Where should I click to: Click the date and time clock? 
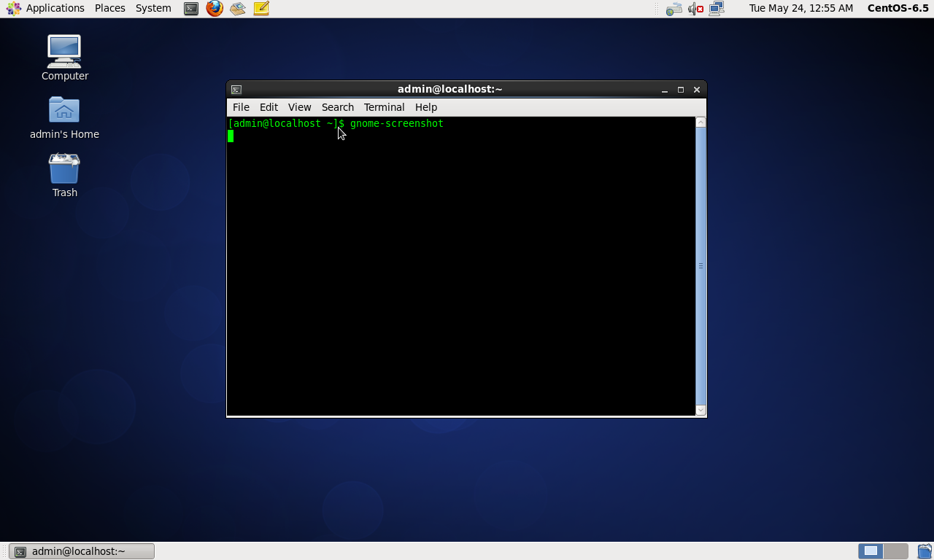[800, 8]
